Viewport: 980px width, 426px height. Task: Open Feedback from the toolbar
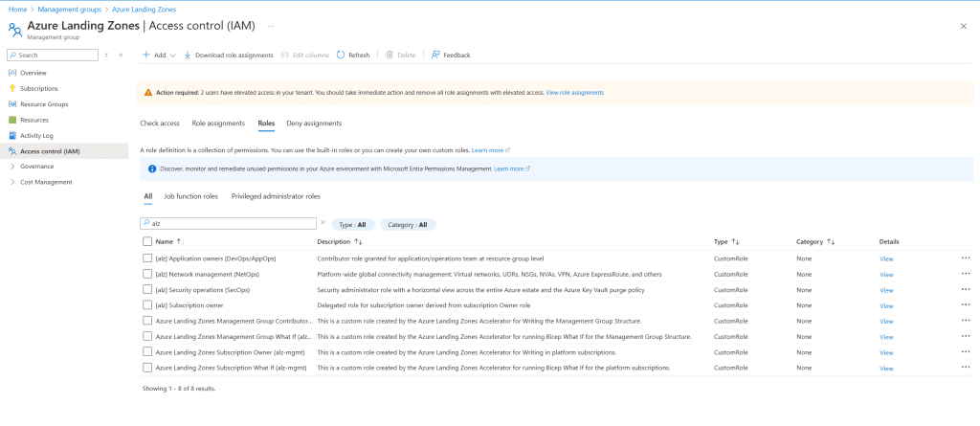click(436, 56)
